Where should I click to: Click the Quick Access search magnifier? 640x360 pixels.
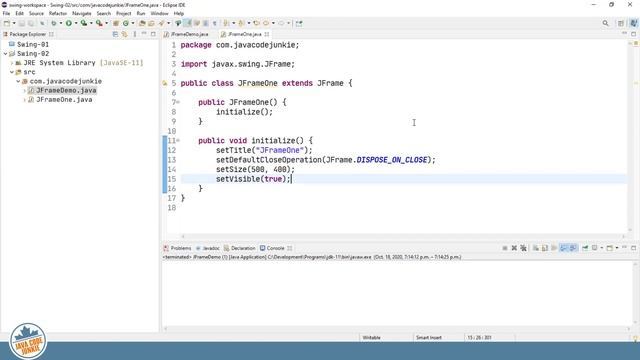tap(605, 23)
